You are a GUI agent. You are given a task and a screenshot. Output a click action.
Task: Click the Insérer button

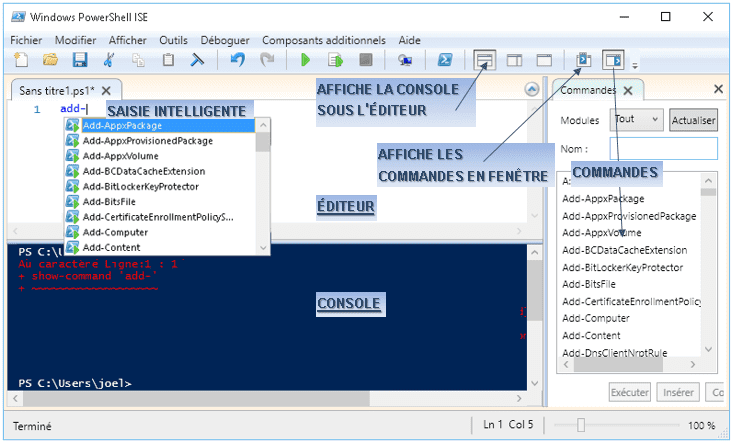point(678,392)
